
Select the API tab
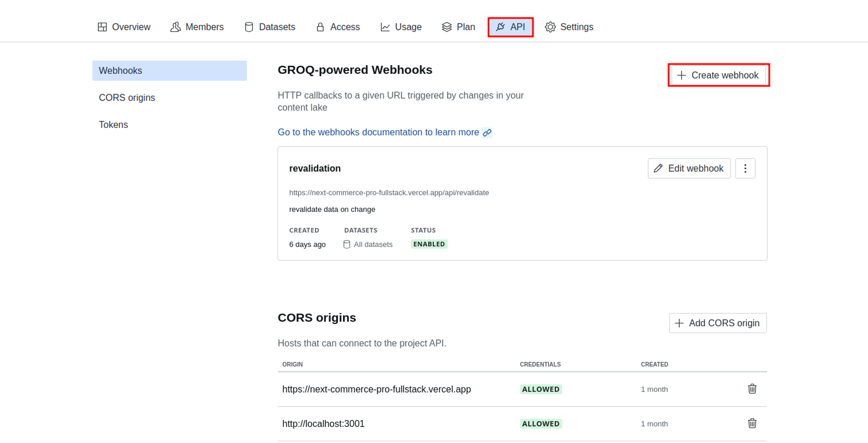[511, 27]
